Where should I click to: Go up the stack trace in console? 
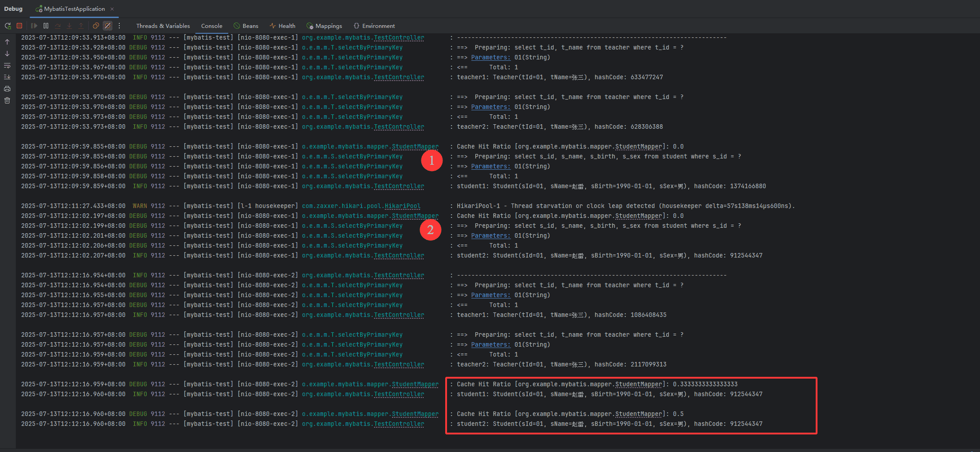(x=7, y=42)
